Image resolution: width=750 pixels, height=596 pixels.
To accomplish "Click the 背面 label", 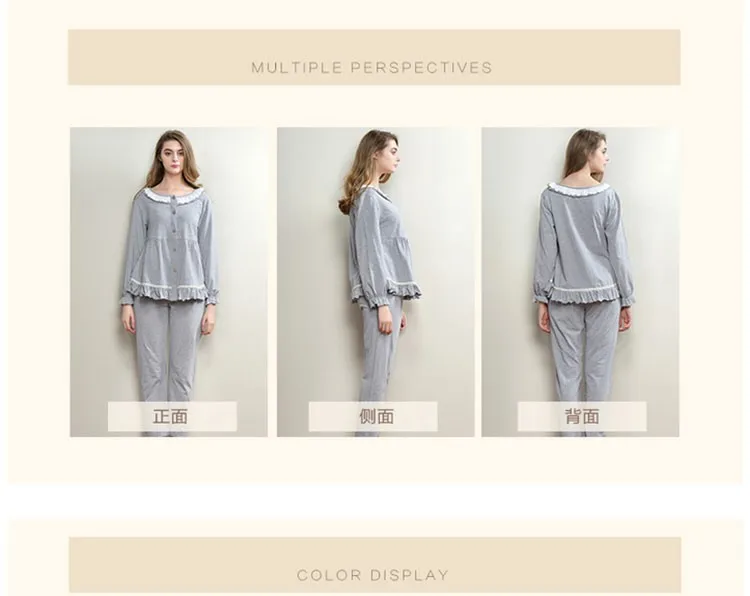I will (x=582, y=417).
